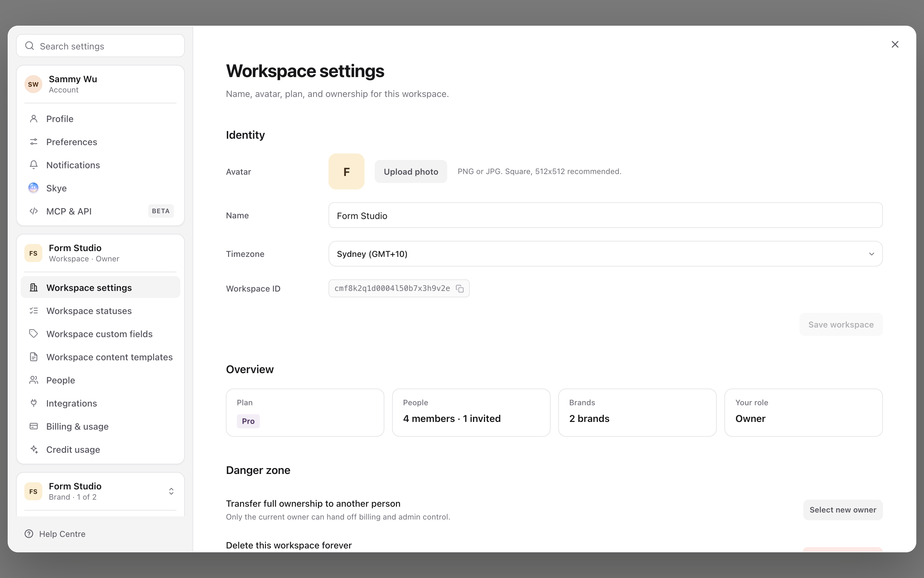The width and height of the screenshot is (924, 578).
Task: Click the Profile person icon
Action: pyautogui.click(x=34, y=119)
